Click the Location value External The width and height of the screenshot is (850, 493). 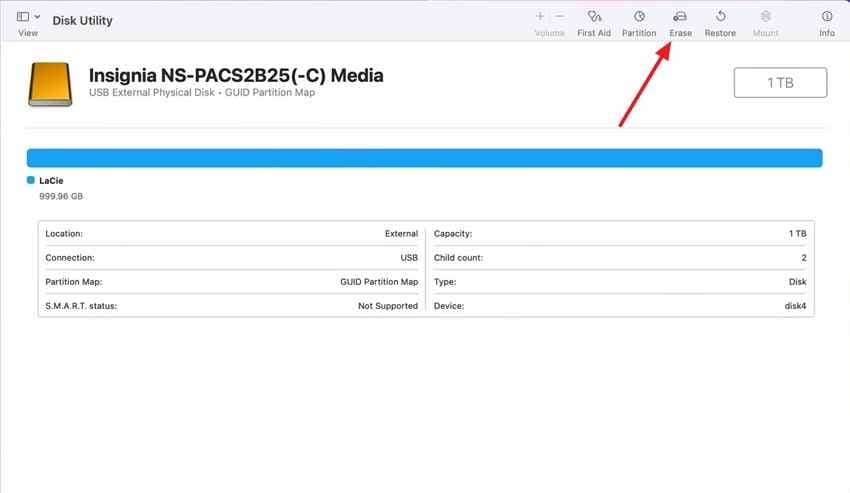point(401,234)
